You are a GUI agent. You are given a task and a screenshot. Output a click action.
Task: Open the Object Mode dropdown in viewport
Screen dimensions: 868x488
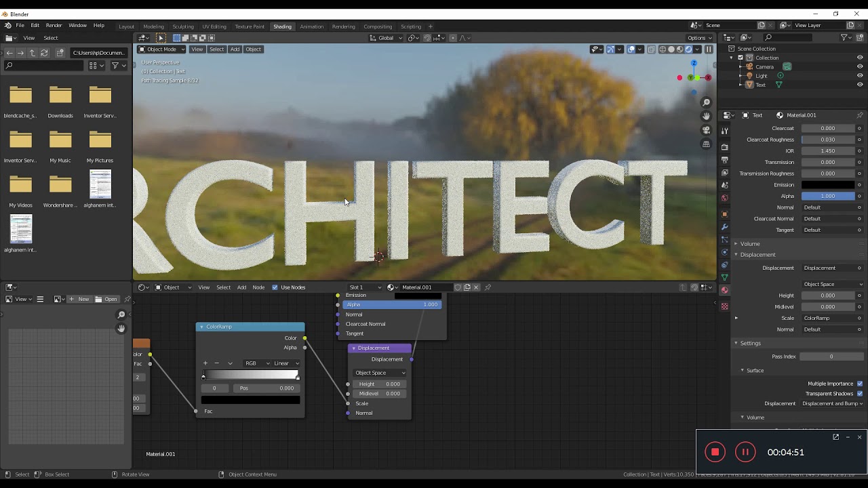(x=161, y=49)
